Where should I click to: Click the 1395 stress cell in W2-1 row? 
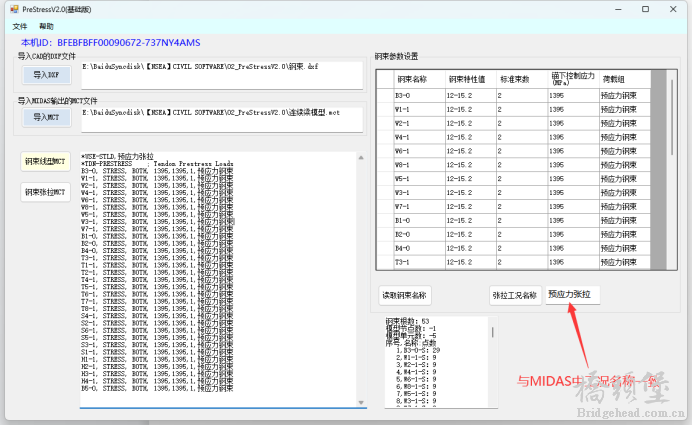[573, 124]
